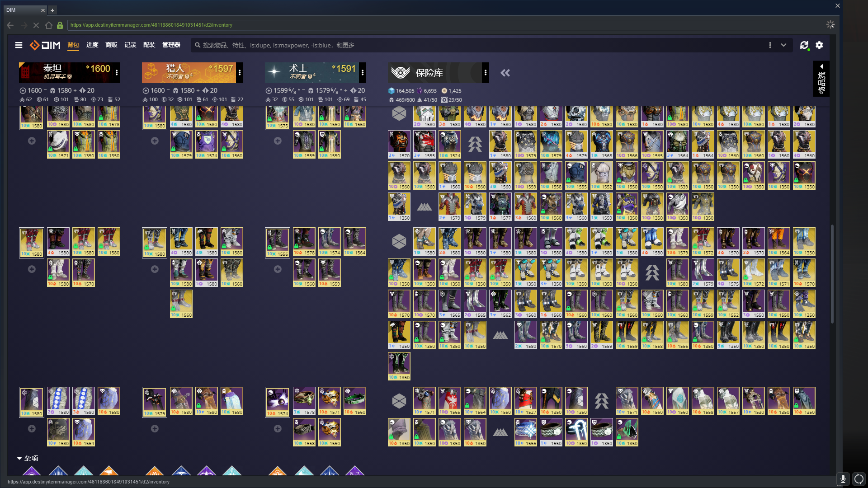Click the DIM logo

coord(45,45)
